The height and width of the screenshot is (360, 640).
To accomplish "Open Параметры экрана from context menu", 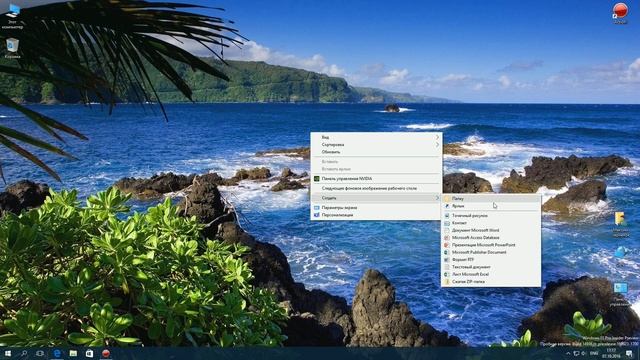I will point(376,208).
